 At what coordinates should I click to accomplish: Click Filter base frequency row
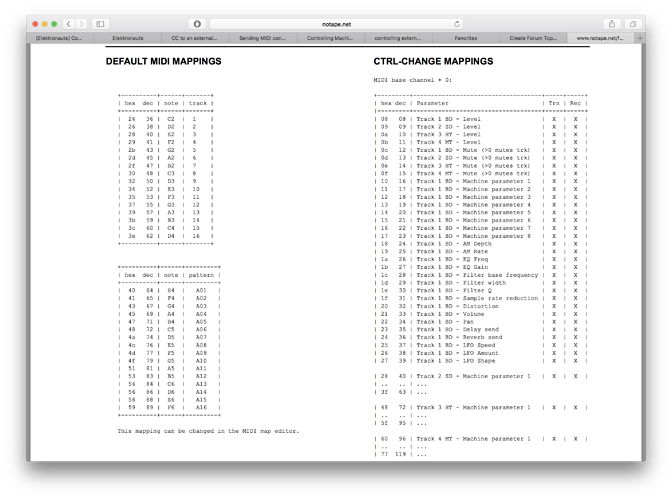coord(481,275)
